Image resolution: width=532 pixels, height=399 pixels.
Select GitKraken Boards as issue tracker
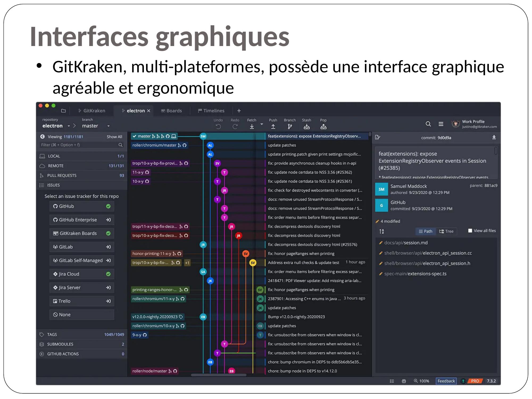point(82,233)
